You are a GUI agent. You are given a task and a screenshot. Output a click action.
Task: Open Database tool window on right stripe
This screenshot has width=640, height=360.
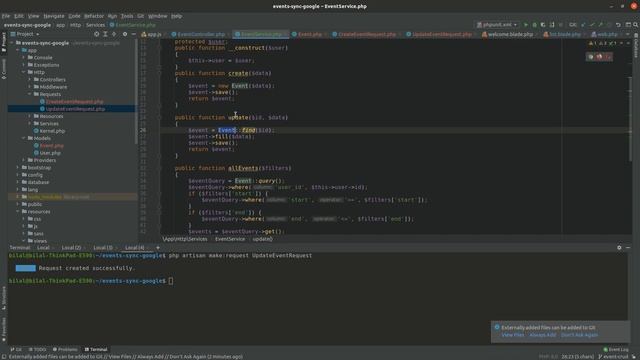tap(636, 46)
